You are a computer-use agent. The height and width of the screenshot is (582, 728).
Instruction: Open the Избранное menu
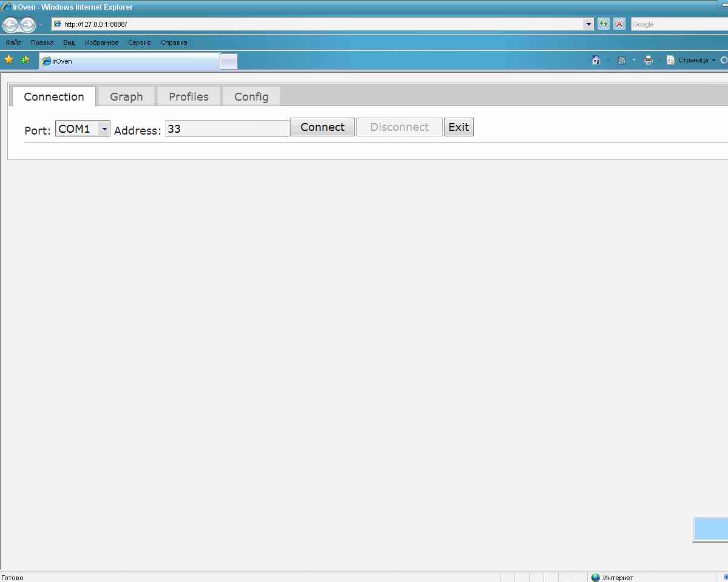[102, 43]
